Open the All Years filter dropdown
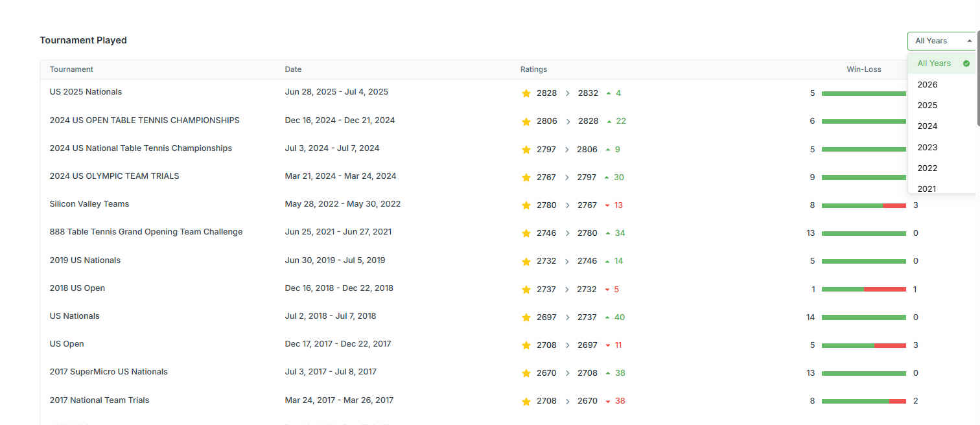Viewport: 980px width, 425px height. click(x=942, y=41)
